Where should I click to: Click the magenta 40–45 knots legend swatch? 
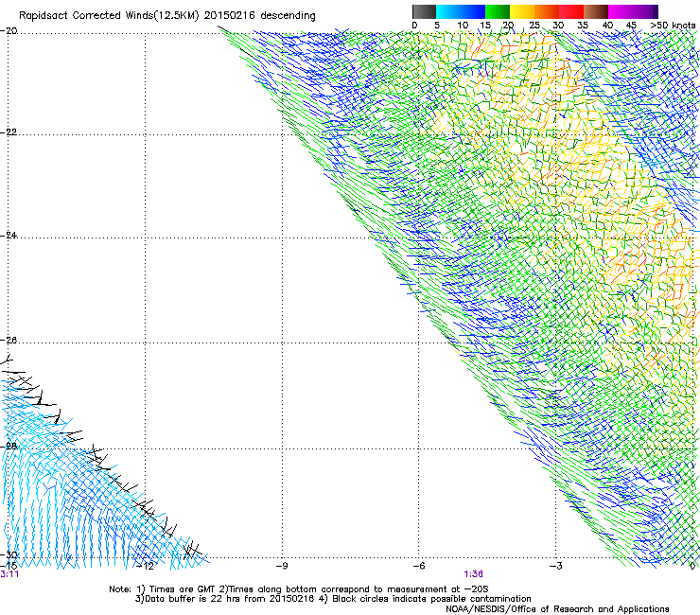pos(621,11)
